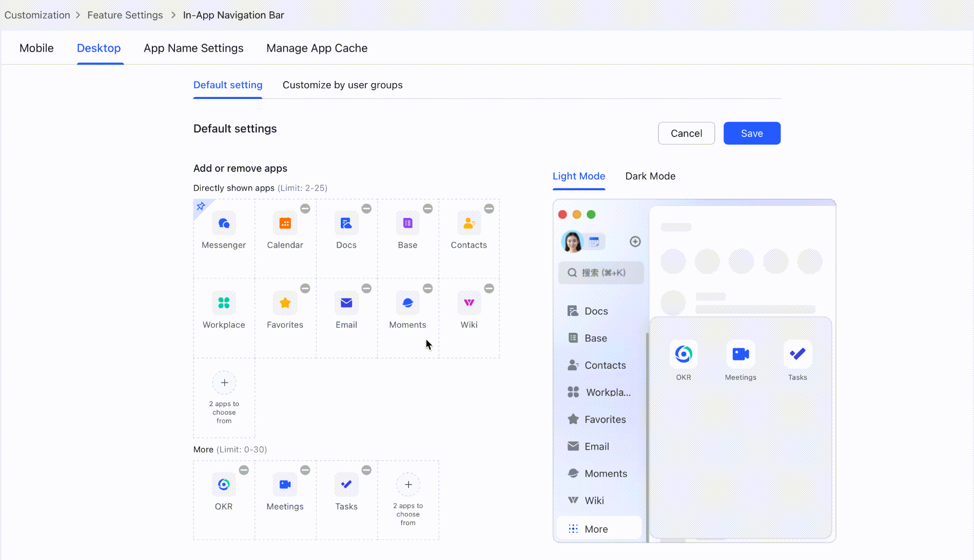974x560 pixels.
Task: Select the Messenger app icon
Action: click(224, 223)
